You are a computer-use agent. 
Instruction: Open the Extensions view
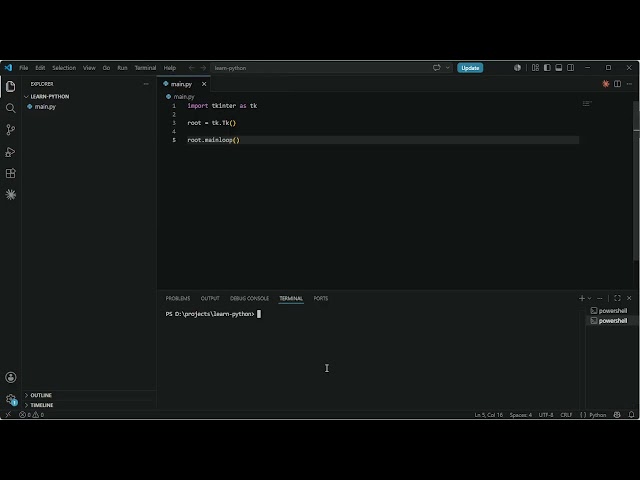[11, 173]
